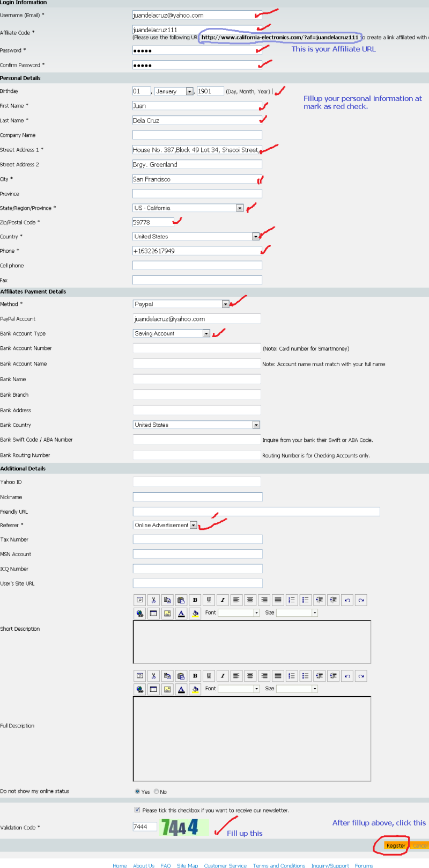Open the About Us footer link
The width and height of the screenshot is (429, 868).
144,865
